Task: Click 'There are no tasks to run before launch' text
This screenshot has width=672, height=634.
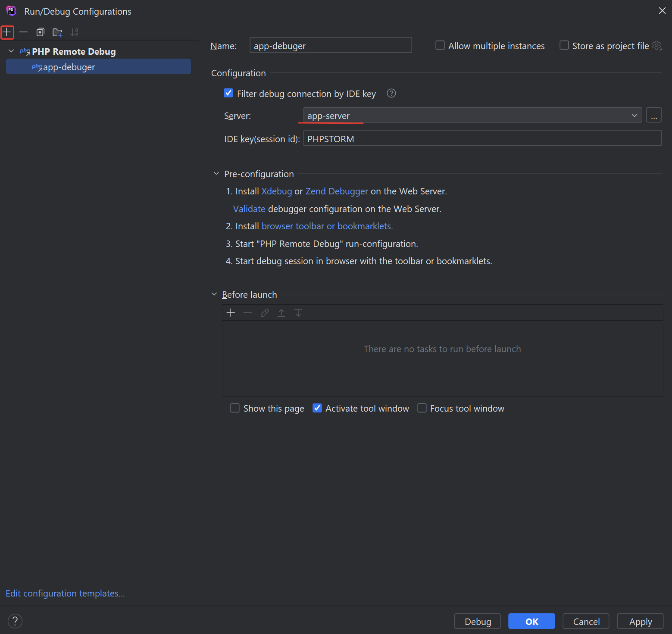Action: pyautogui.click(x=442, y=349)
